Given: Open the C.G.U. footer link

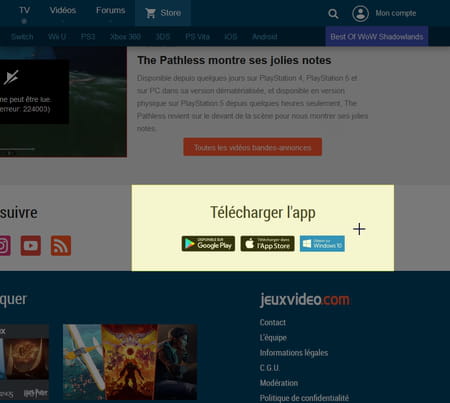Looking at the screenshot, I should click(270, 368).
